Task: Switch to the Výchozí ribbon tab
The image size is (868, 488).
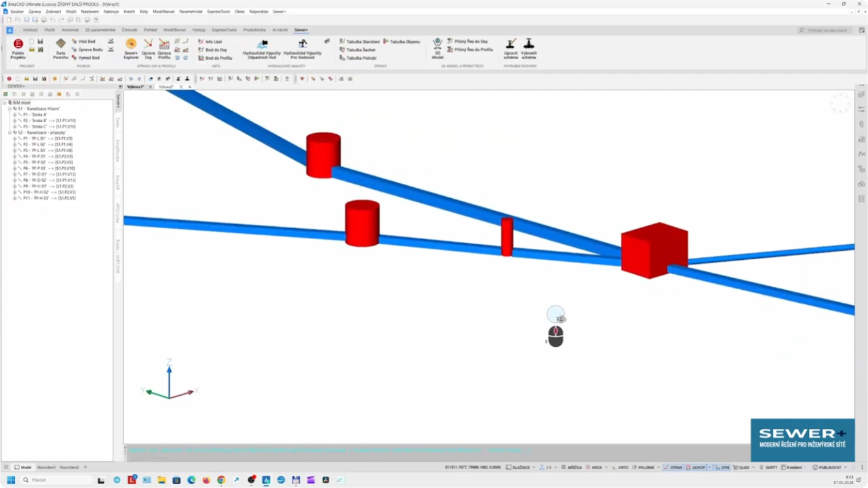Action: point(30,30)
